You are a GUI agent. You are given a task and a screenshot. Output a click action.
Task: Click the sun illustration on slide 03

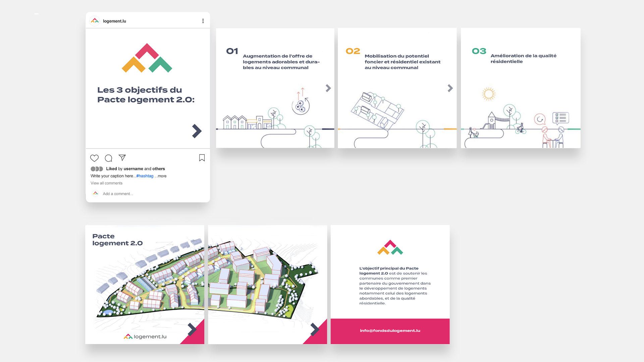tap(489, 94)
